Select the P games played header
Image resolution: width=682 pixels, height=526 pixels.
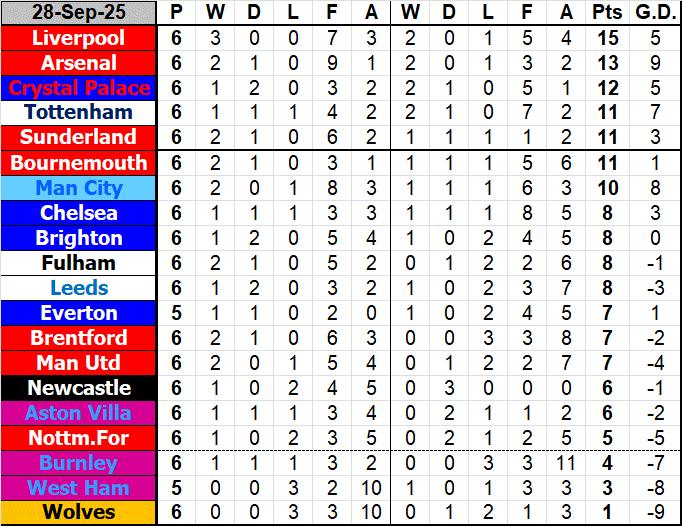point(177,13)
